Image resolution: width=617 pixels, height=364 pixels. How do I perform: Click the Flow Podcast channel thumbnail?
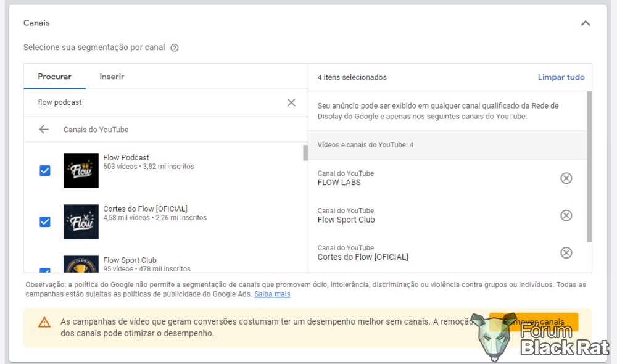(x=81, y=170)
